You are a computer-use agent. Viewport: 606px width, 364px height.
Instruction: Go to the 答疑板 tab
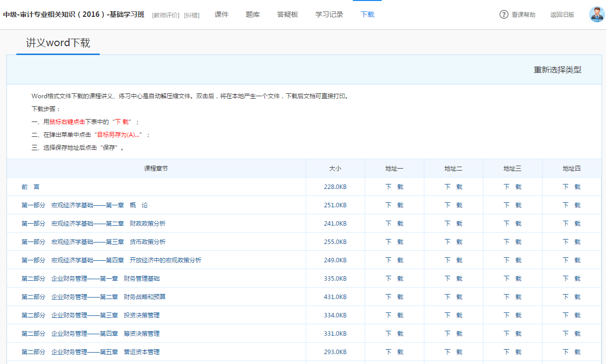click(x=287, y=14)
